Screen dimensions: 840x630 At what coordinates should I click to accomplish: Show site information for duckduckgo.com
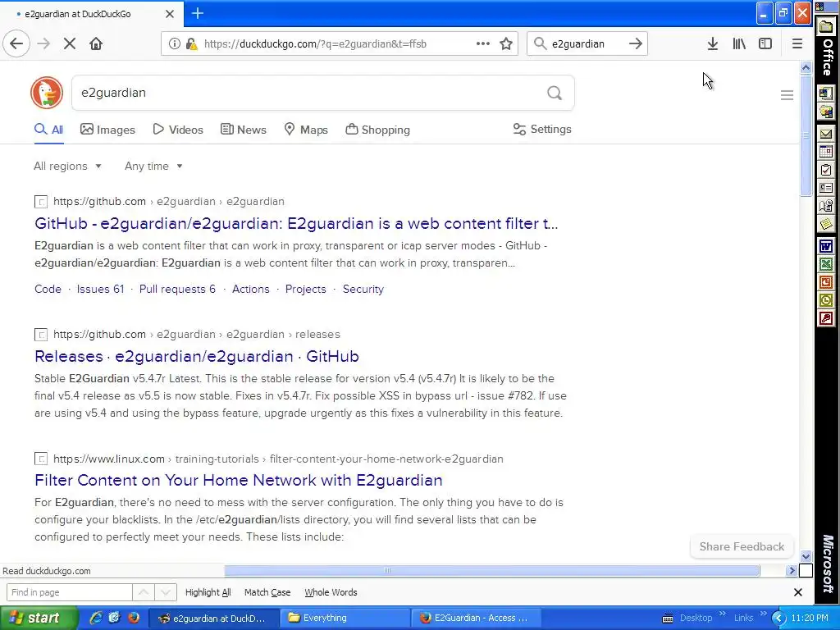(x=174, y=43)
